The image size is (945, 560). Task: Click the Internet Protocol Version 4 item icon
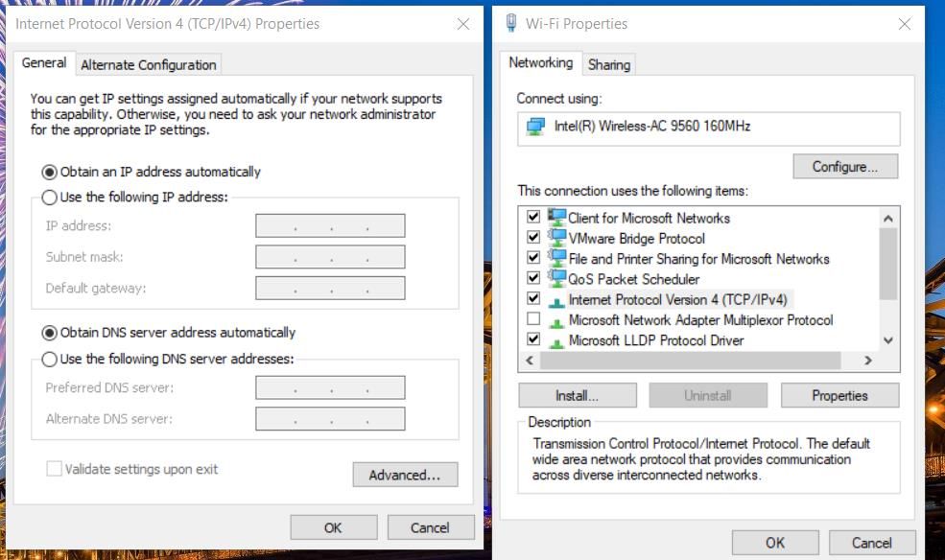[556, 302]
